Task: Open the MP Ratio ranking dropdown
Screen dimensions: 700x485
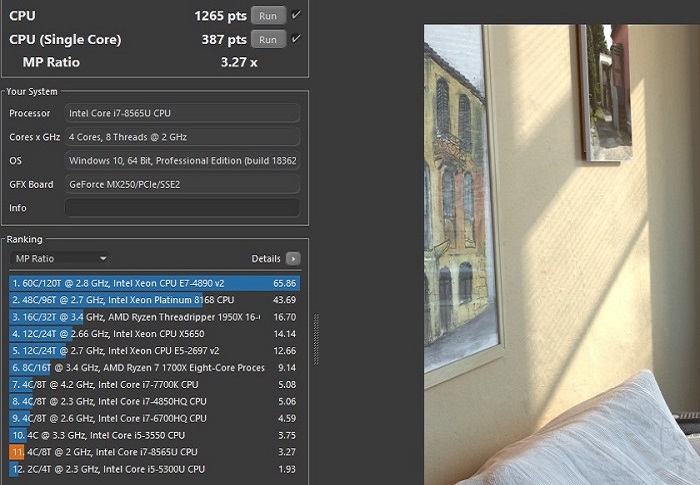Action: (x=59, y=259)
